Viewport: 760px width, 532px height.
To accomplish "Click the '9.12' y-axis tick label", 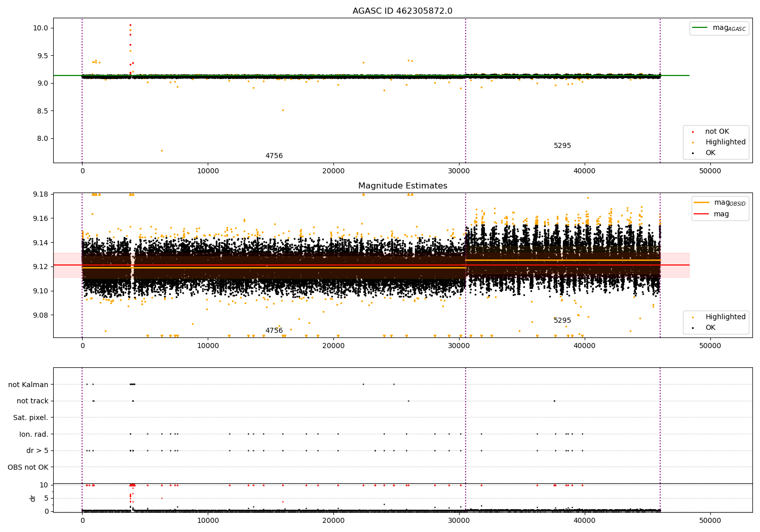I will pos(41,267).
